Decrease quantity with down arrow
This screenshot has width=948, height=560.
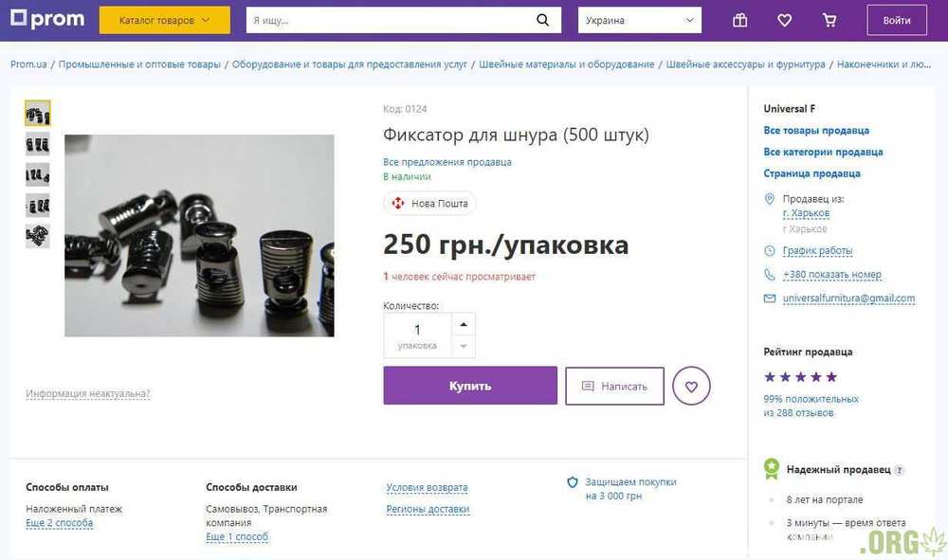(463, 347)
